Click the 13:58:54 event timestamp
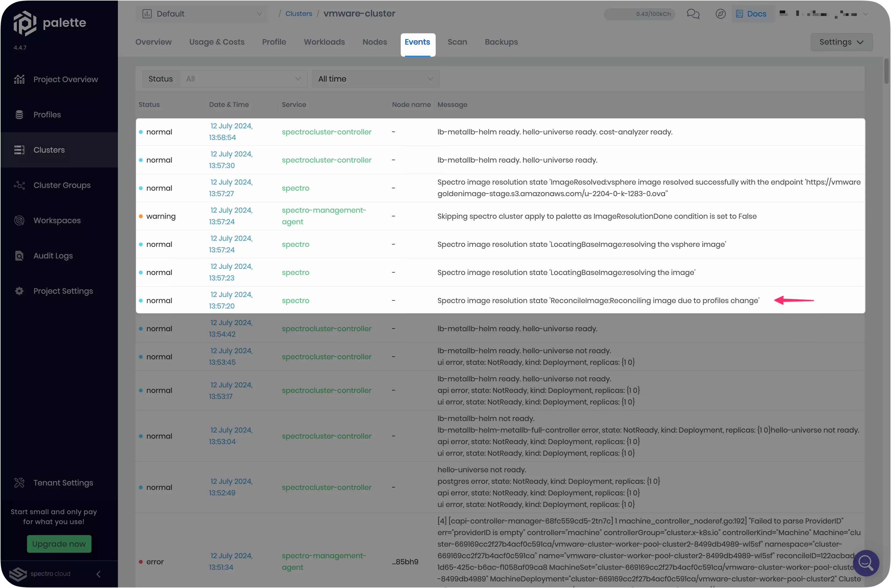 231,132
